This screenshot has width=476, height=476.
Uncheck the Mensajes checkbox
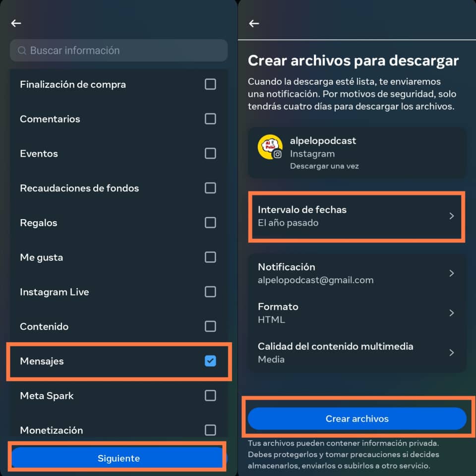pyautogui.click(x=210, y=361)
